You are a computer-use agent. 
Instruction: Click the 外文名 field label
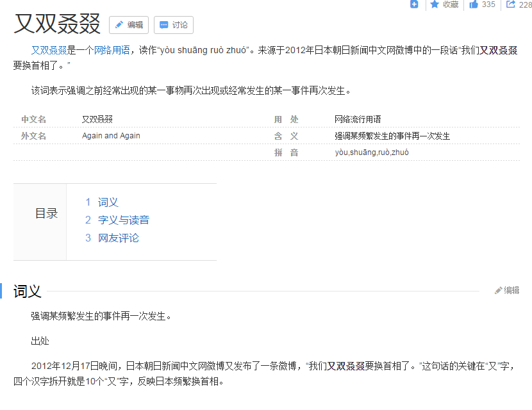click(x=33, y=136)
